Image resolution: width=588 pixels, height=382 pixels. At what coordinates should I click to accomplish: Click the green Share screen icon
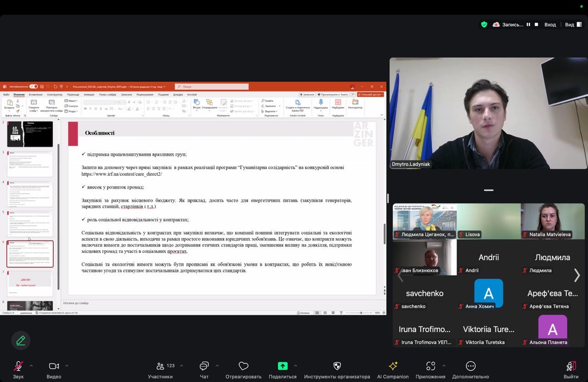283,366
